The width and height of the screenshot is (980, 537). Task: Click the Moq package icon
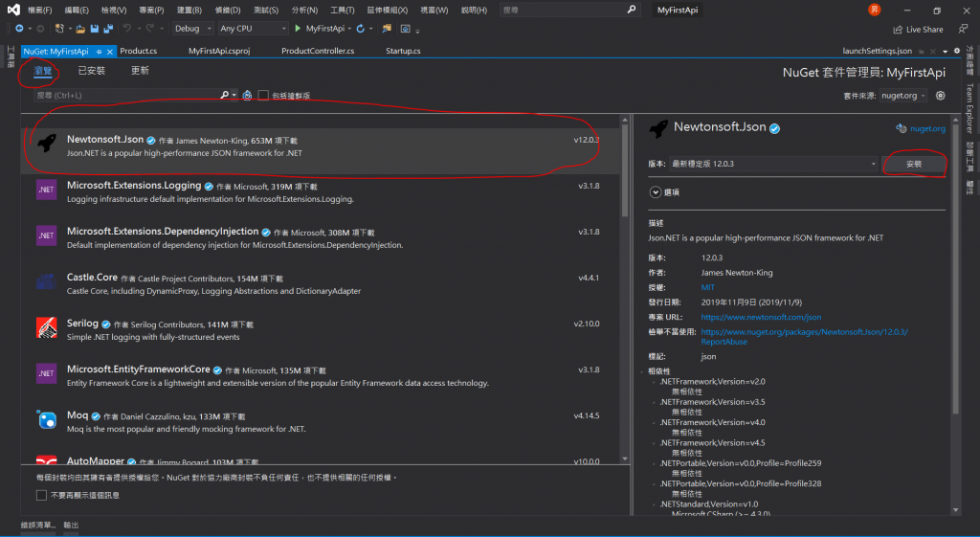click(x=47, y=419)
